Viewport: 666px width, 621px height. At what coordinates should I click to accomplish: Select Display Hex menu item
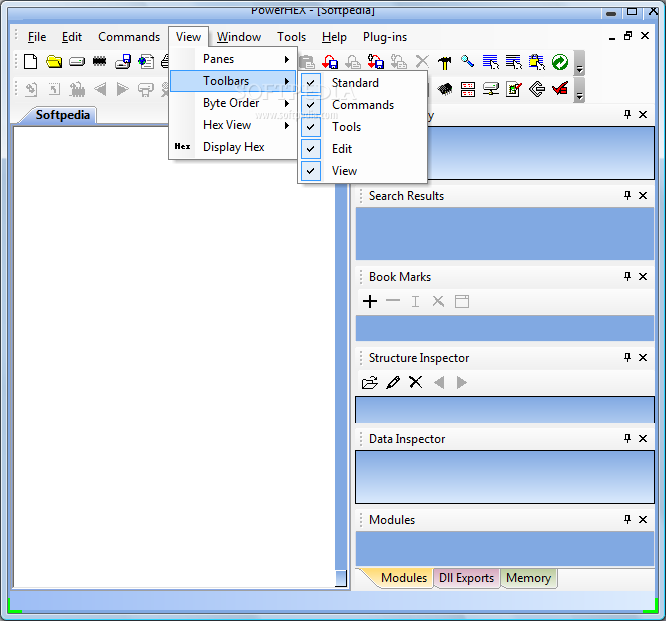[x=232, y=147]
